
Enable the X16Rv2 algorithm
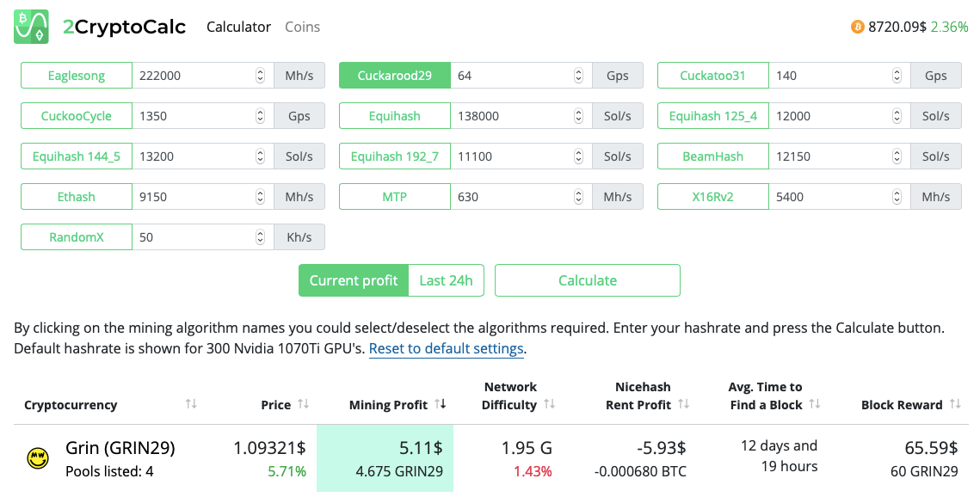[x=712, y=197]
